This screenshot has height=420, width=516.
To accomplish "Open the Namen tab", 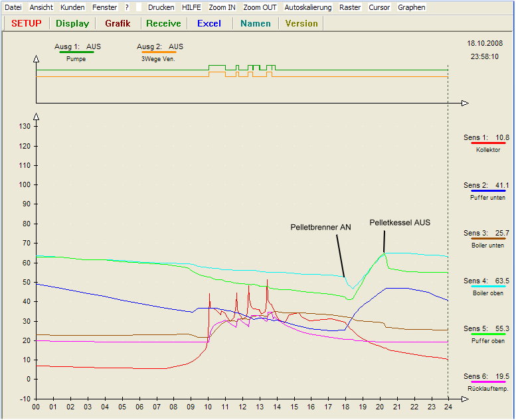I will click(x=256, y=23).
